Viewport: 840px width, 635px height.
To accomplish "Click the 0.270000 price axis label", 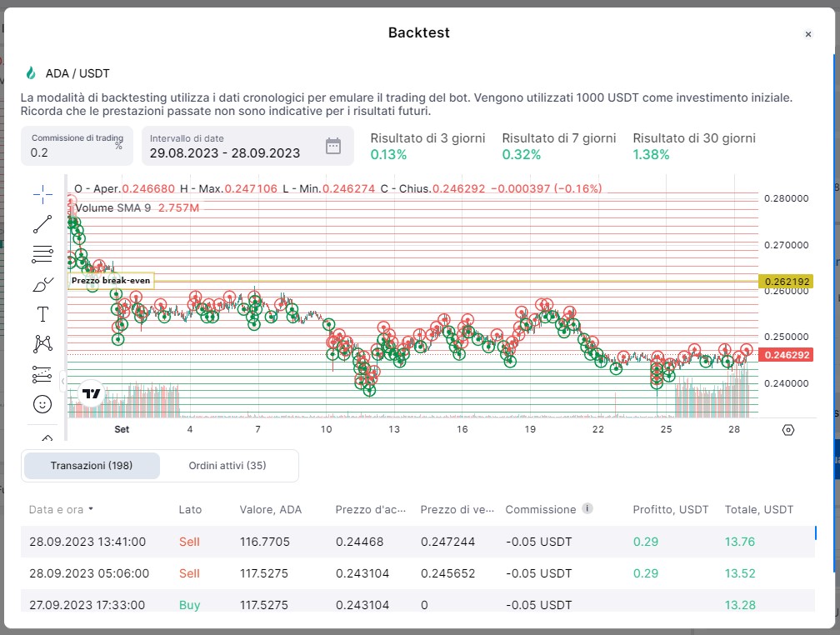I will [x=787, y=246].
